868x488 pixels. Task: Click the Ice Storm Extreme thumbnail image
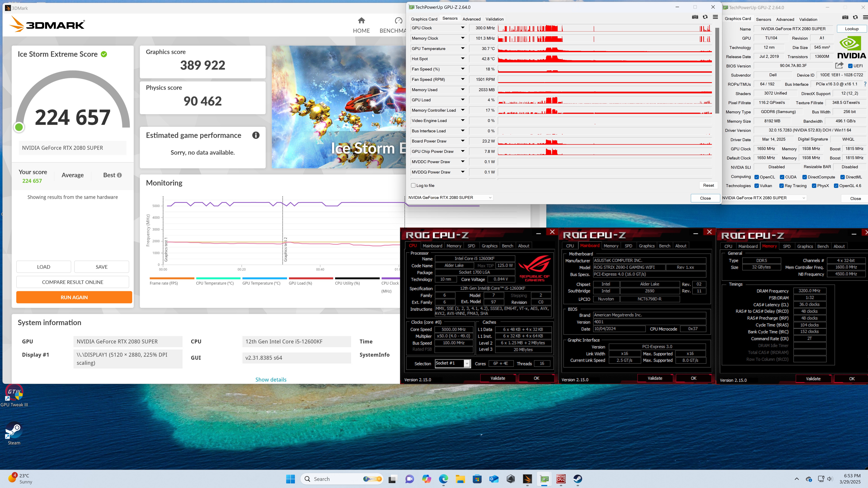(339, 107)
